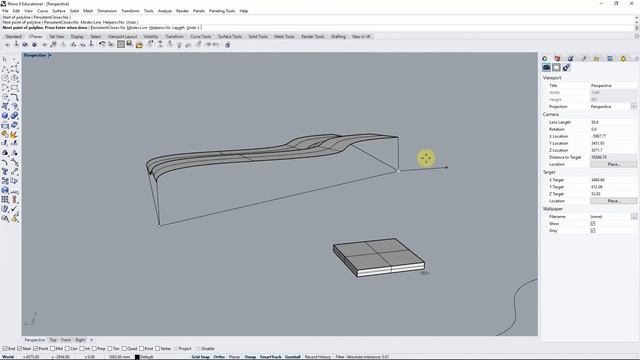This screenshot has width=640, height=360.
Task: Select the viewport camera properties icon
Action: [x=547, y=68]
